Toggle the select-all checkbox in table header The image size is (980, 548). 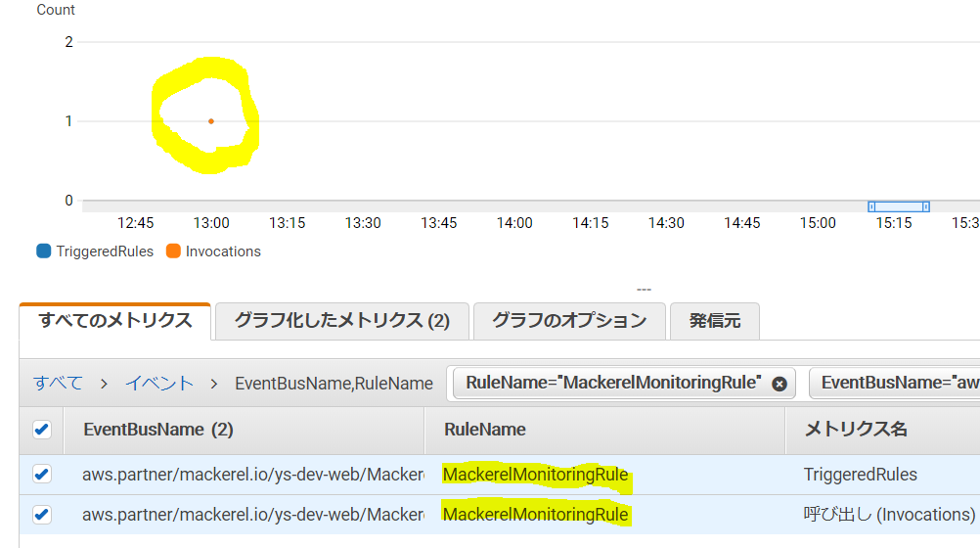(x=42, y=430)
